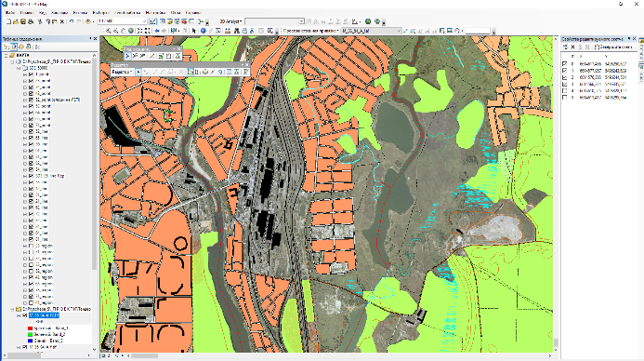Open the Закладки menu
644x361 pixels.
(60, 13)
